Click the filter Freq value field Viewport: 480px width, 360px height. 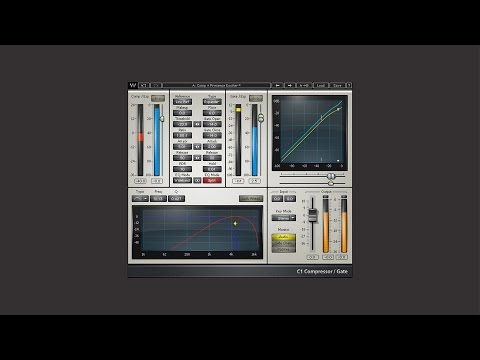click(158, 198)
